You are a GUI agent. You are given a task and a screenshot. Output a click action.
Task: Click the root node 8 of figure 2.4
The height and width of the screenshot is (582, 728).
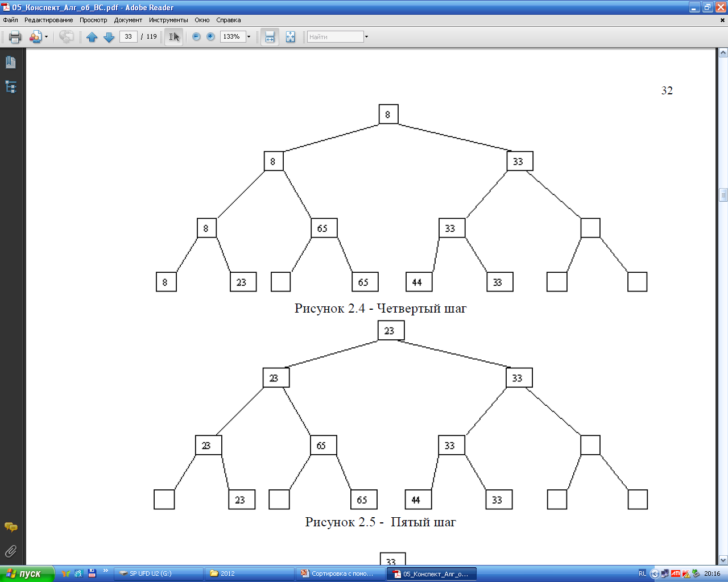point(388,114)
